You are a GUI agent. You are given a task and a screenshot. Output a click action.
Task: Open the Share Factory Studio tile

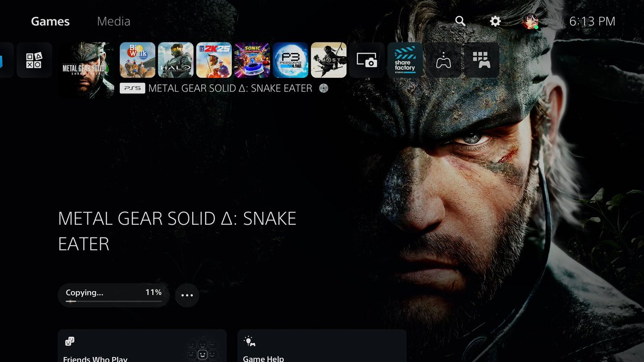coord(405,60)
